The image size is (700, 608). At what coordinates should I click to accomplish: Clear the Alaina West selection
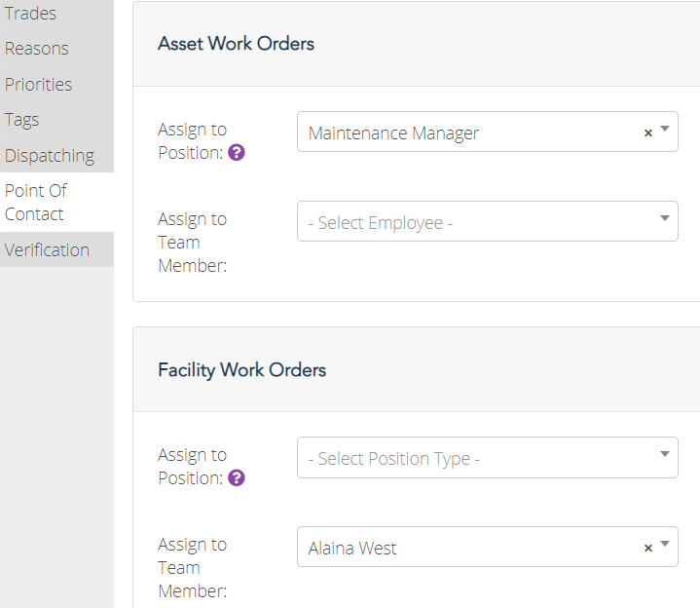point(648,548)
